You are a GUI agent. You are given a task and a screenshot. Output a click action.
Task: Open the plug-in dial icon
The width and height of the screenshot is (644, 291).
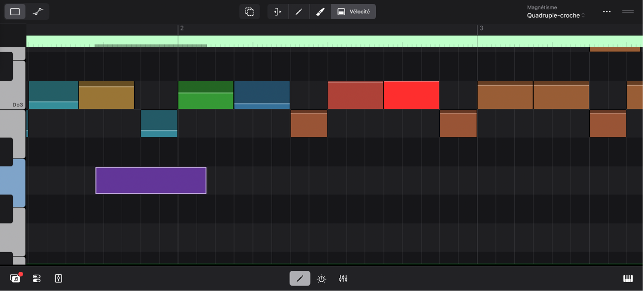[x=322, y=279]
